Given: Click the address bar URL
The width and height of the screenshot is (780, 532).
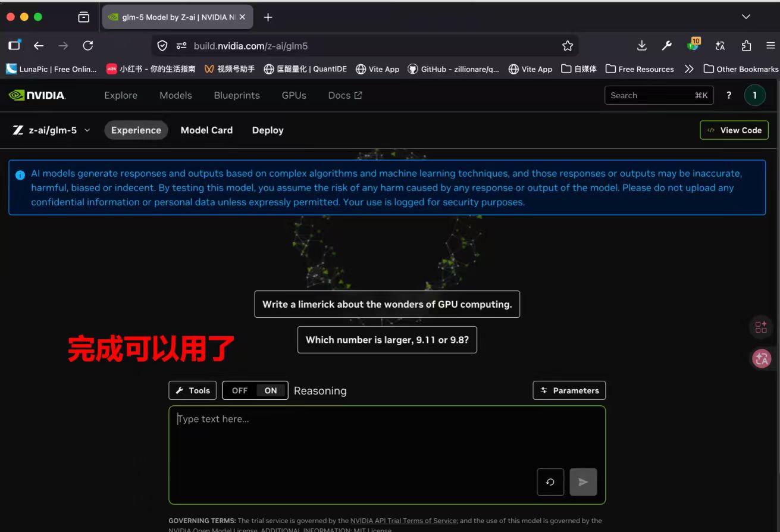Looking at the screenshot, I should coord(250,46).
